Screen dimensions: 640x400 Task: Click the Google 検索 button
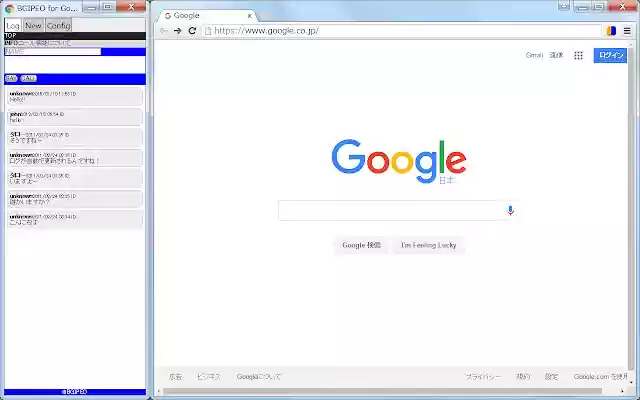[362, 245]
